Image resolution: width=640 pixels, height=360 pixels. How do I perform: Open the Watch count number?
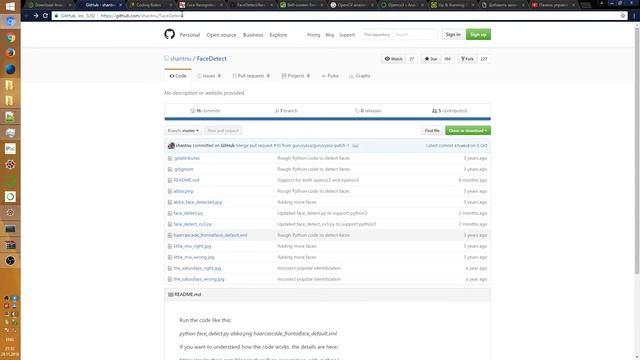412,59
